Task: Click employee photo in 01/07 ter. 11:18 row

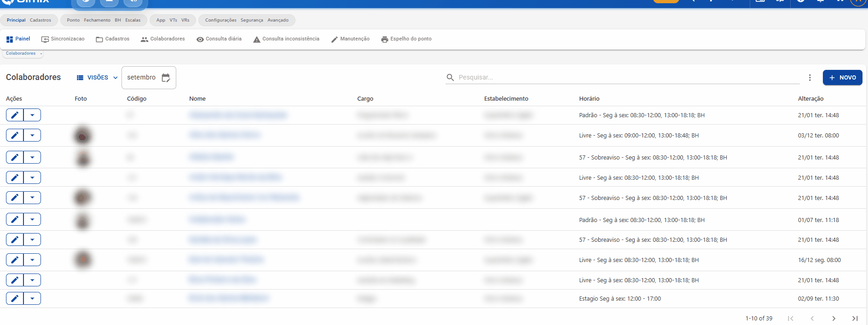Action: (x=83, y=221)
